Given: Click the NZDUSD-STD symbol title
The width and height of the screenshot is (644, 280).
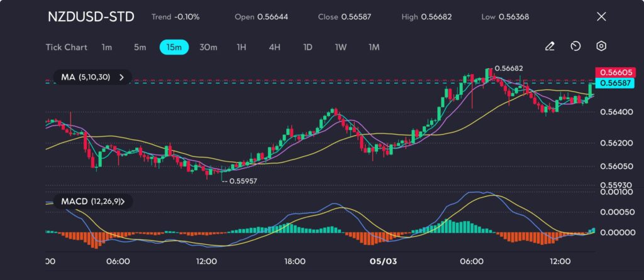Looking at the screenshot, I should (x=91, y=17).
